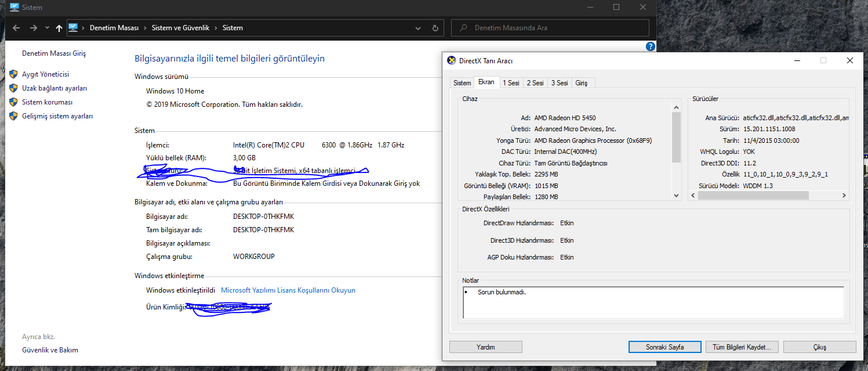Expand the address bar history dropdown
Screen dimensions: 868x371
coord(419,28)
